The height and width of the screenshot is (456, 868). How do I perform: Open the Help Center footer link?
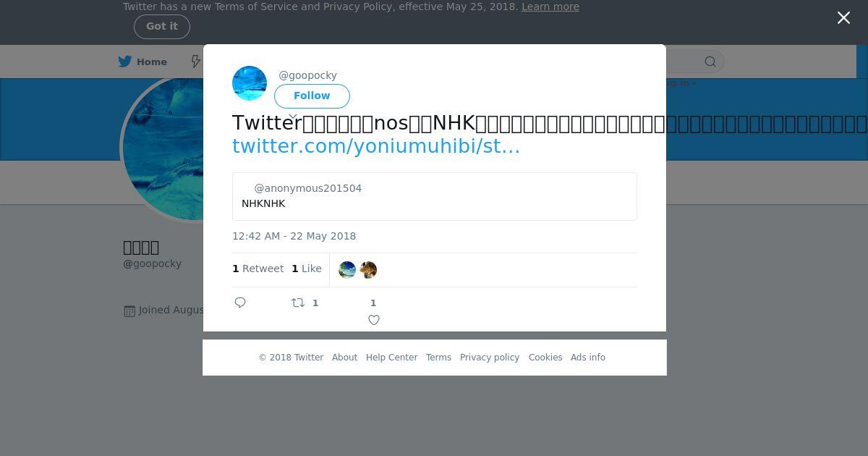click(391, 358)
